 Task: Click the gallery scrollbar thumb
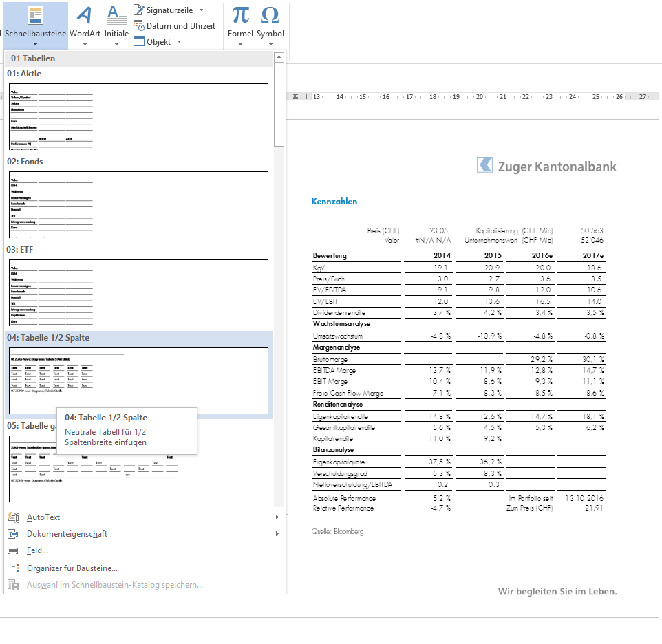(279, 105)
